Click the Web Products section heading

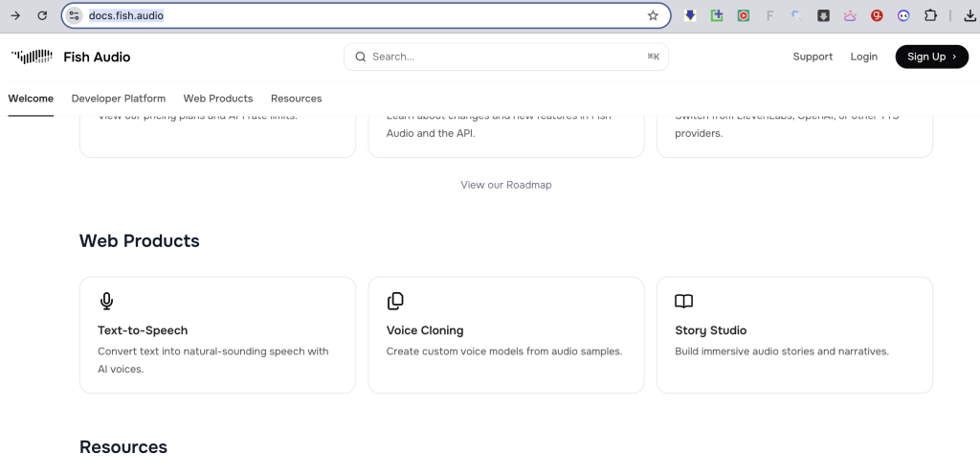(140, 240)
